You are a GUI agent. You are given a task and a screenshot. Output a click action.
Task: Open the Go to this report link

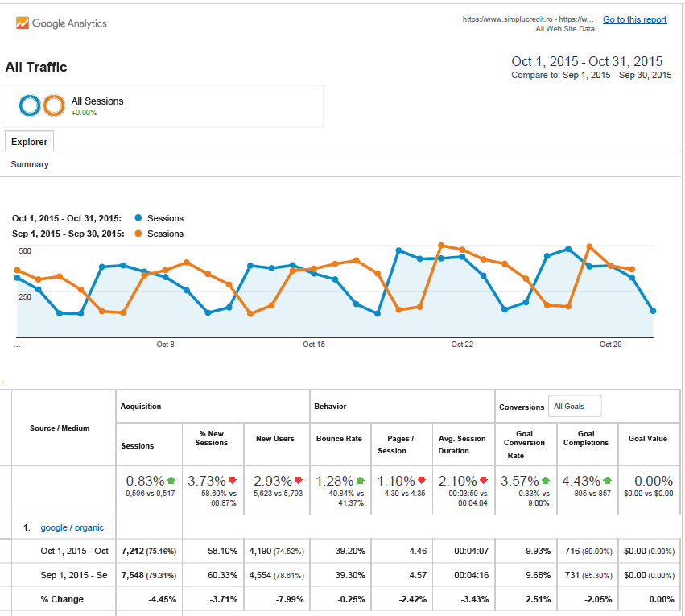[634, 19]
